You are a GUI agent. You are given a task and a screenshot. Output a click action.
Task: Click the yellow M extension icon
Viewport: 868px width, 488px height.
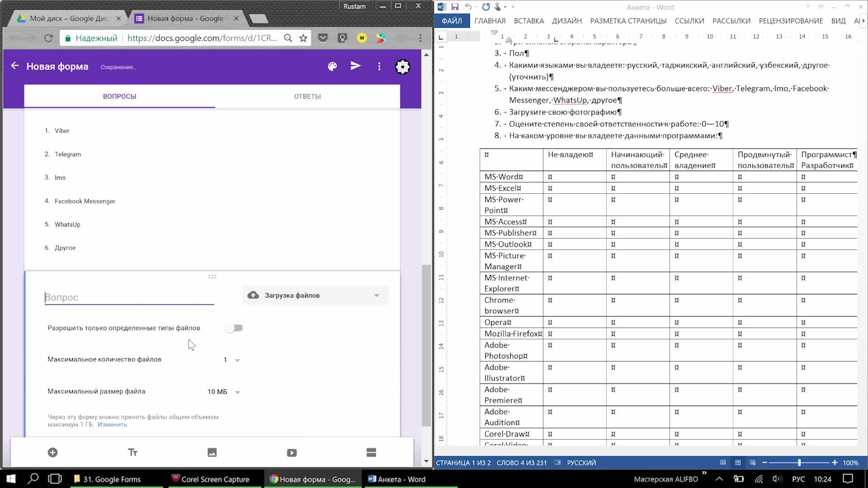[362, 38]
